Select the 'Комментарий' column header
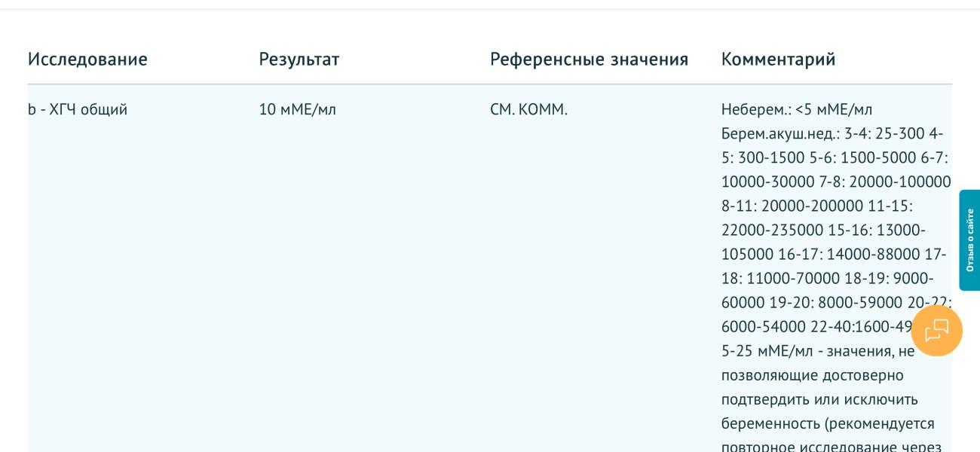Viewport: 980px width, 452px height. [778, 59]
